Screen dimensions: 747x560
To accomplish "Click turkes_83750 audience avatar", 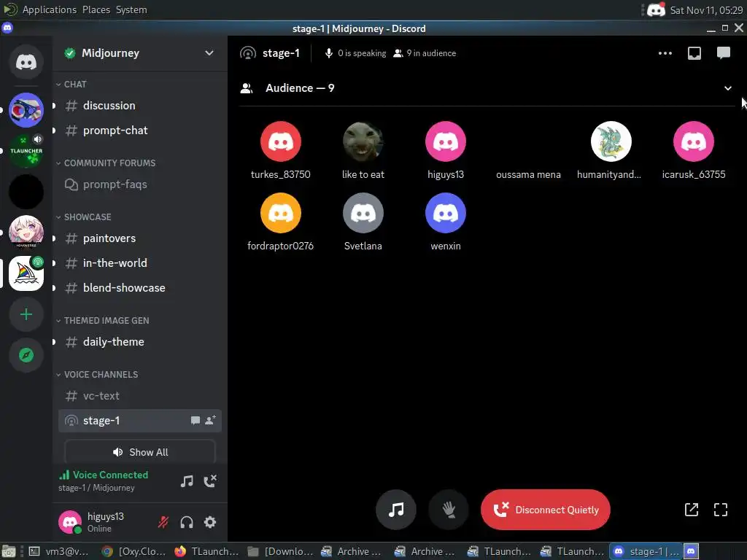I will click(x=281, y=141).
